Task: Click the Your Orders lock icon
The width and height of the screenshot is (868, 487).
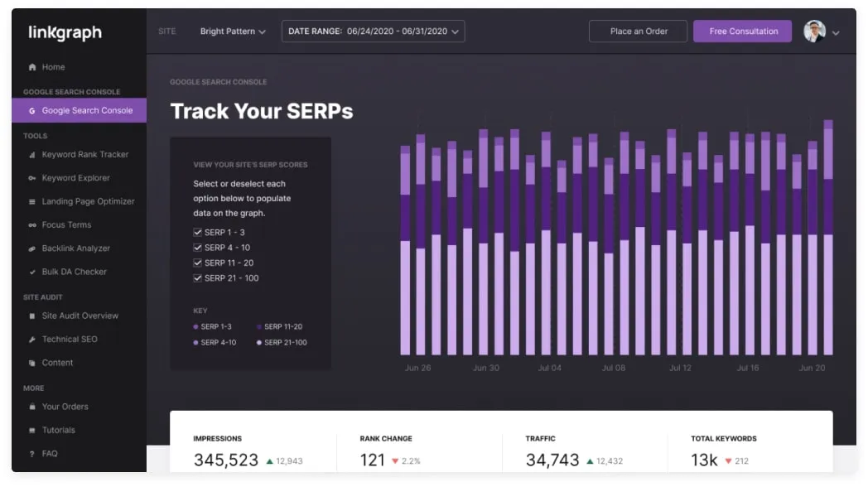Action: point(32,407)
